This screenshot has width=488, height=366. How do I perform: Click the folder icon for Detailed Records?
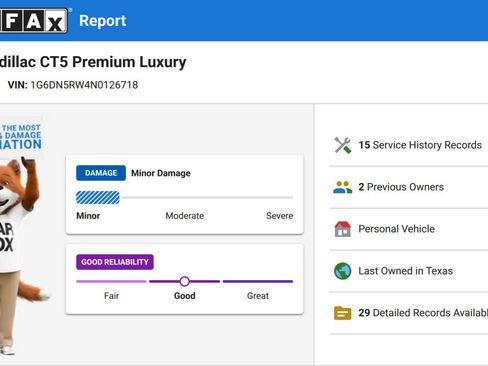coord(343,313)
